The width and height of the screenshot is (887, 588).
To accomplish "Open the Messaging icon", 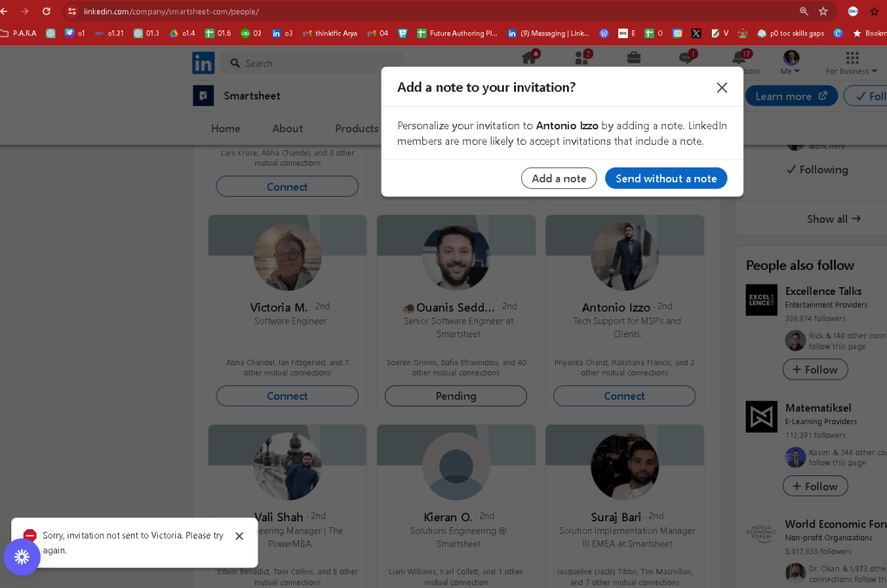I will pos(688,56).
